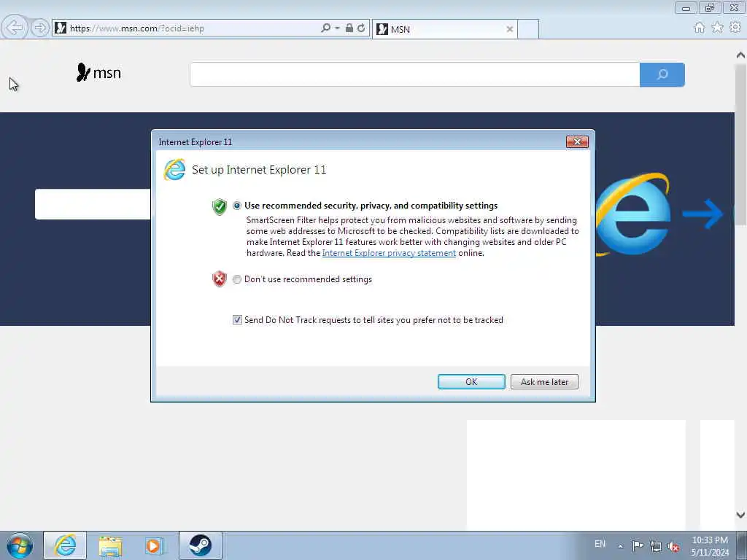Click the address bar URL field
Image resolution: width=747 pixels, height=560 pixels.
[x=190, y=28]
